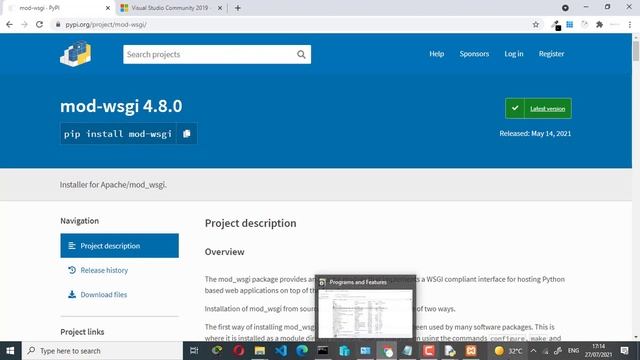The width and height of the screenshot is (640, 360).
Task: Click the Installer for Apache/mod_wsgi summary
Action: click(113, 184)
